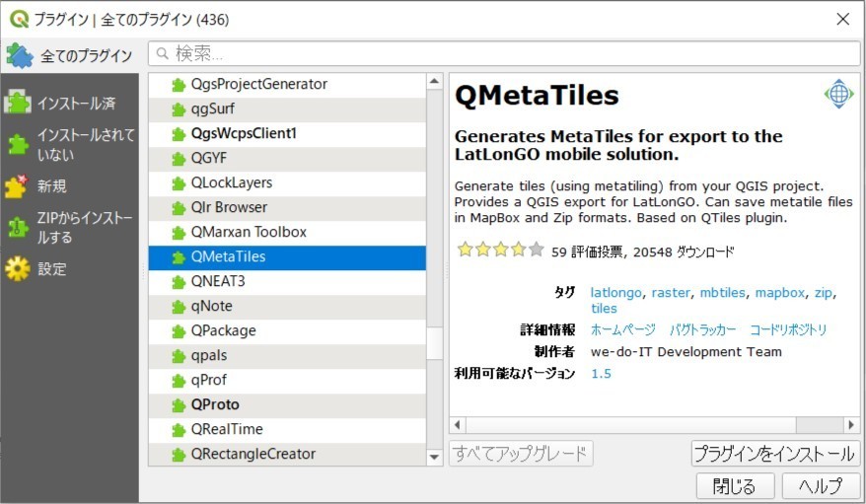
Task: Open the 設定 tab
Action: 70,269
